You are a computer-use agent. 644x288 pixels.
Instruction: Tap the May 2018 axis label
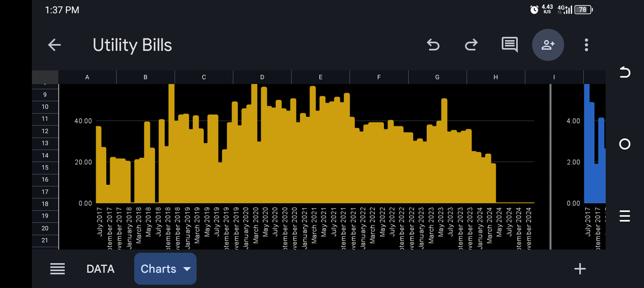148,222
